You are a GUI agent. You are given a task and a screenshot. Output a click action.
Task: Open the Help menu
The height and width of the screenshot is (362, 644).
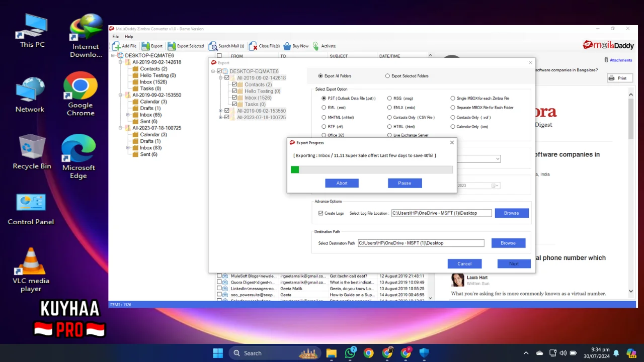(x=129, y=37)
